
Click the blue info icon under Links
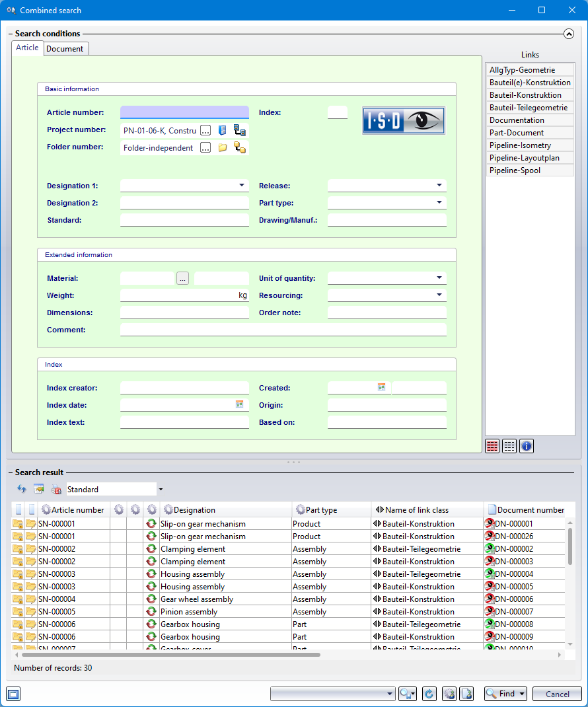coord(526,446)
